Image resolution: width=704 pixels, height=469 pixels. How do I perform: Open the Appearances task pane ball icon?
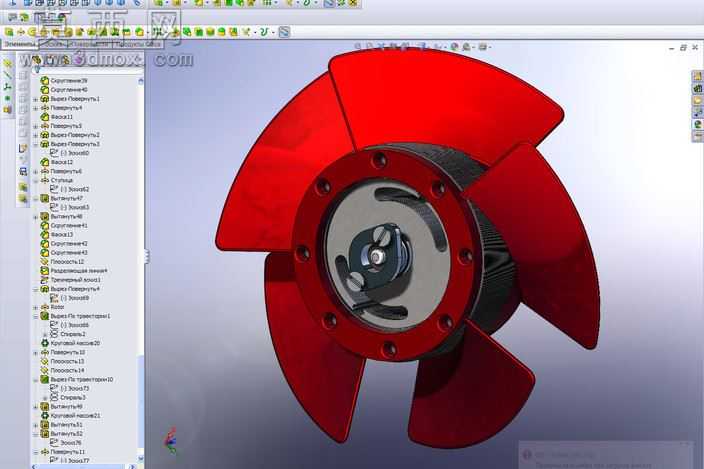(x=697, y=124)
